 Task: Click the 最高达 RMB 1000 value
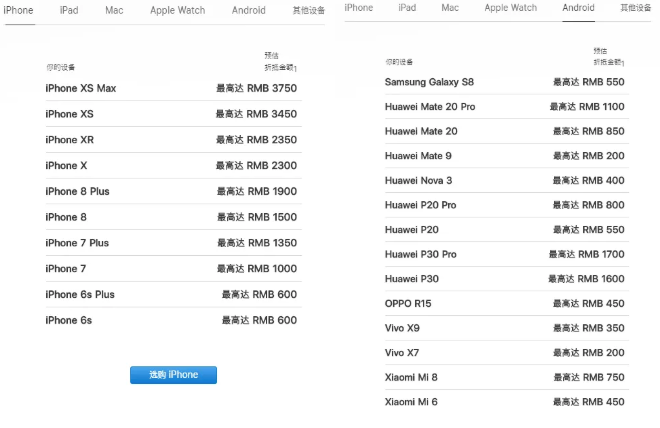coord(257,268)
